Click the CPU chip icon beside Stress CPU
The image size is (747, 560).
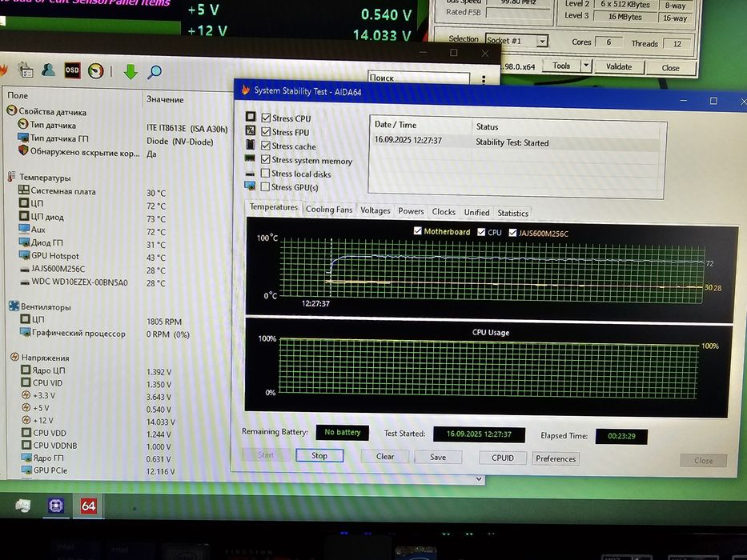coord(251,117)
